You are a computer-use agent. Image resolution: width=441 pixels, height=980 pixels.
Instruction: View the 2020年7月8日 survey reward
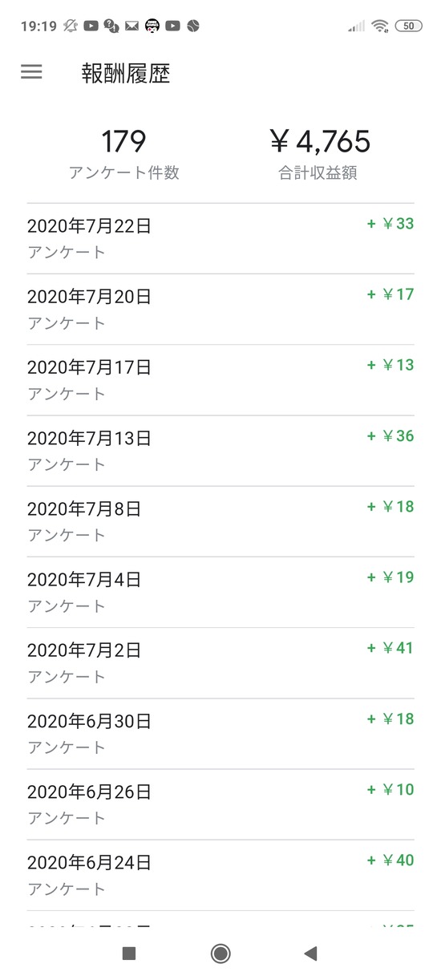[x=220, y=521]
